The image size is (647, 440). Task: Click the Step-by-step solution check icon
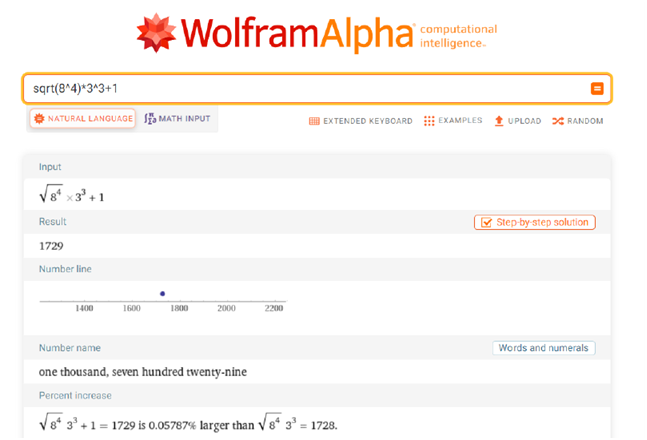(x=486, y=222)
